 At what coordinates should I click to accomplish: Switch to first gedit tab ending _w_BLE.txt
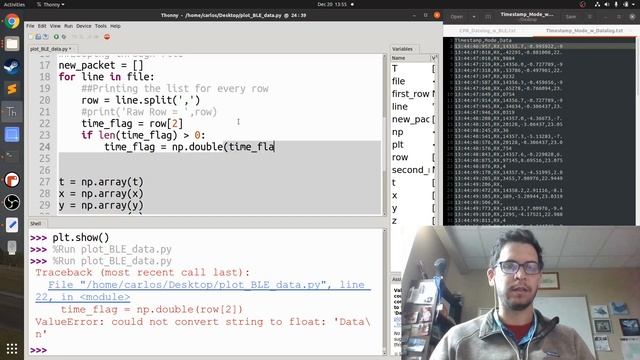pyautogui.click(x=487, y=31)
